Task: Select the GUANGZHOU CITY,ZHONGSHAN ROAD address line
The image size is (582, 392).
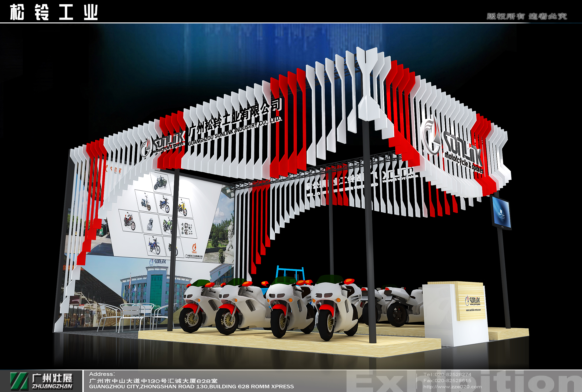Action: tap(192, 386)
